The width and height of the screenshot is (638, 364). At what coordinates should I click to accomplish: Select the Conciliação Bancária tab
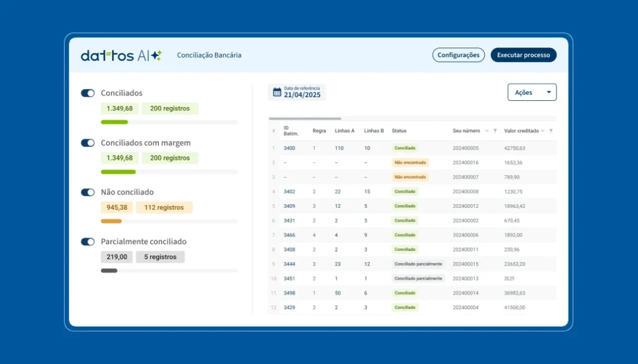coord(209,55)
